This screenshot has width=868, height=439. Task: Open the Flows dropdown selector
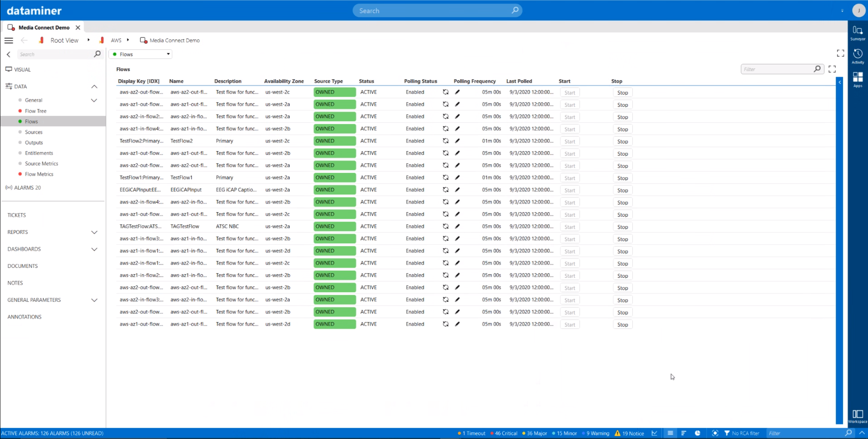[x=140, y=54]
